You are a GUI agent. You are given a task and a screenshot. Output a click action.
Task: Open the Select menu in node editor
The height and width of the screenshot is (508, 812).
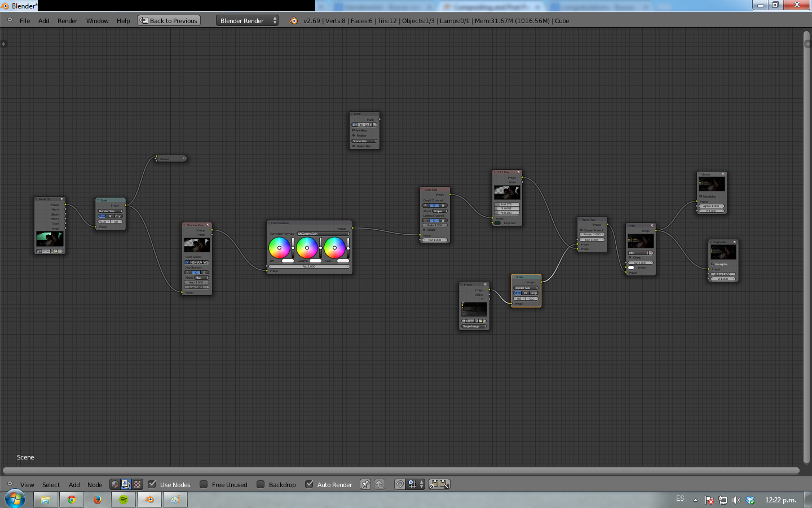(51, 485)
